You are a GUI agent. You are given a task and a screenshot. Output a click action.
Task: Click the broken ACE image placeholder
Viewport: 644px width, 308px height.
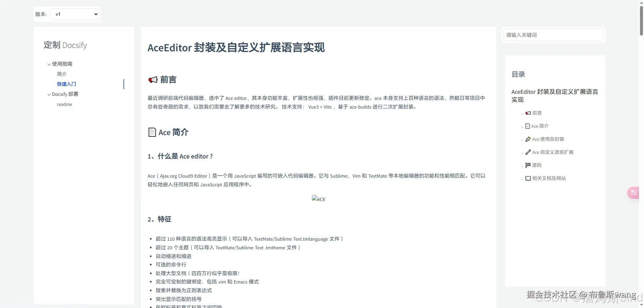[x=318, y=199]
